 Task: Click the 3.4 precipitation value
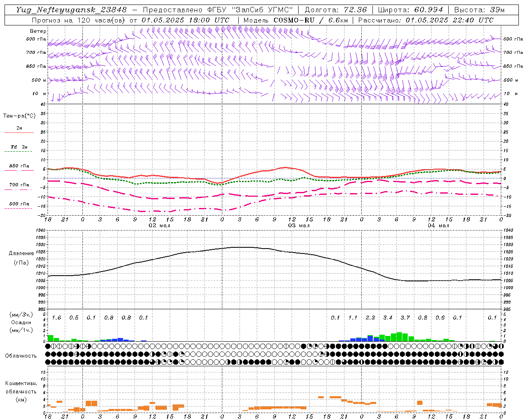pos(388,318)
